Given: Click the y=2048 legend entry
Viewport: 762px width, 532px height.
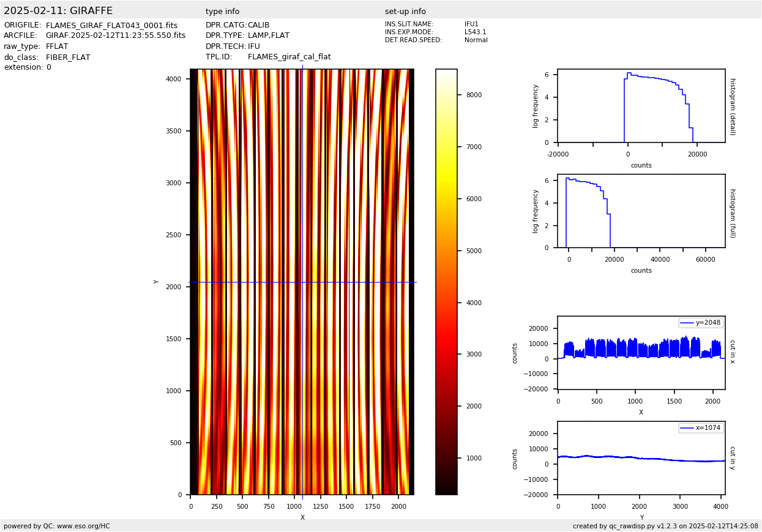Looking at the screenshot, I should pyautogui.click(x=701, y=323).
